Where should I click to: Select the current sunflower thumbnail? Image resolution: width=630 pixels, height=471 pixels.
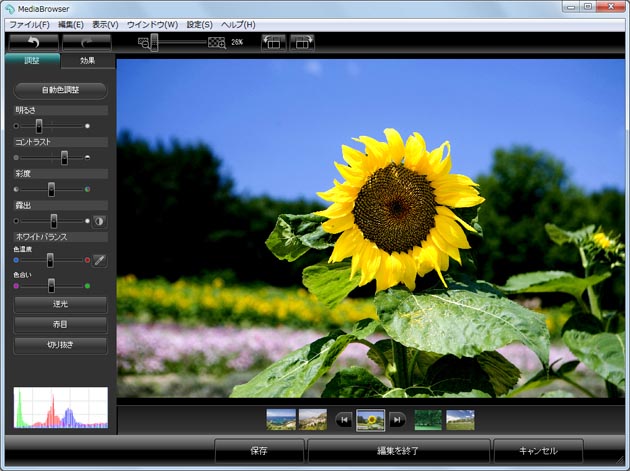(370, 420)
